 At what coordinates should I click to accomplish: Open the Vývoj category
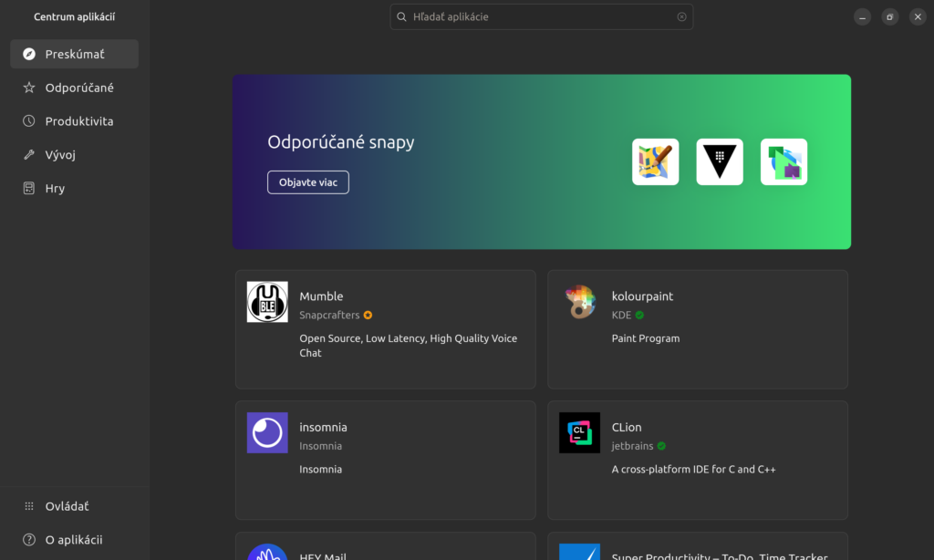click(x=75, y=155)
